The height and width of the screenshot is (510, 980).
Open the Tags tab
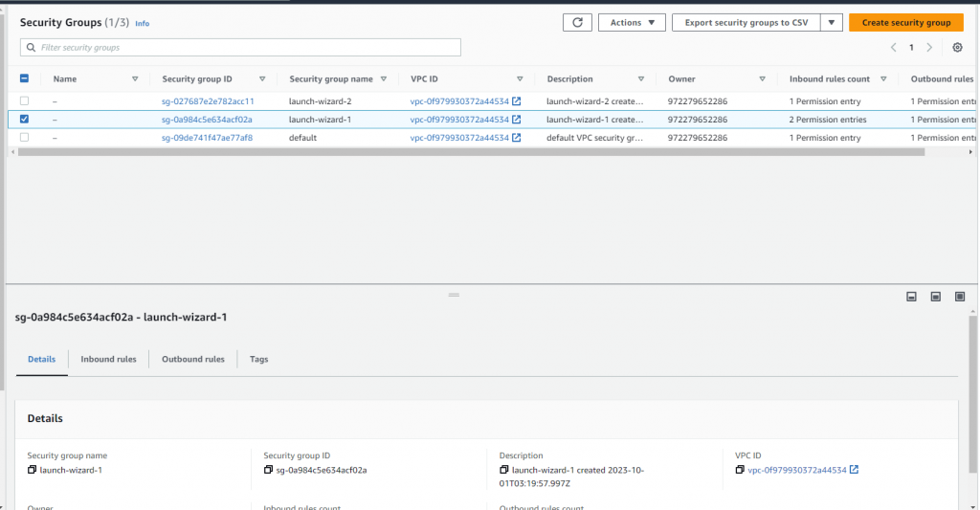click(x=258, y=360)
